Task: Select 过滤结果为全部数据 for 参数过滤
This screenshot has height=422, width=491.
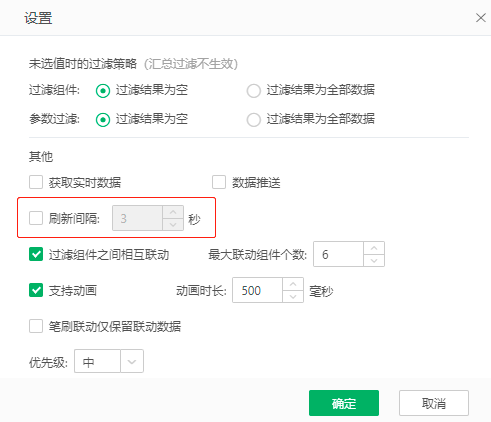Action: [x=254, y=120]
